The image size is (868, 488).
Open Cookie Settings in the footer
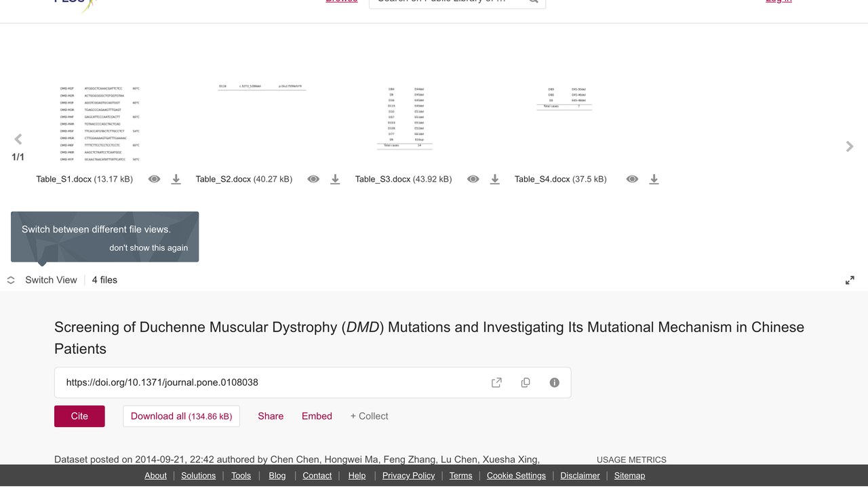tap(516, 476)
